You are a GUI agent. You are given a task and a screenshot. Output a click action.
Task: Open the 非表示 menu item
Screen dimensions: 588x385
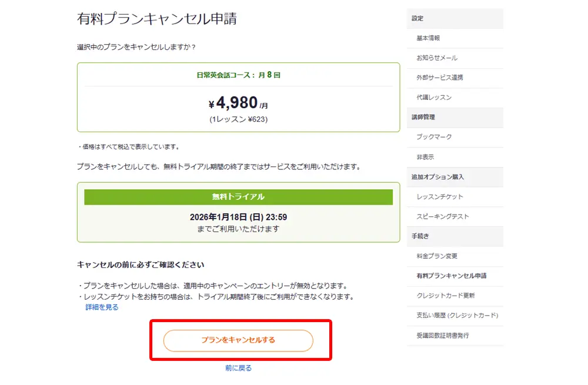point(425,158)
